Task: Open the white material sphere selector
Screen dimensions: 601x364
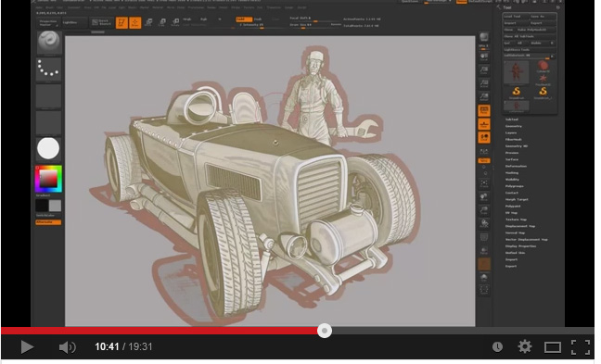Action: coord(48,148)
